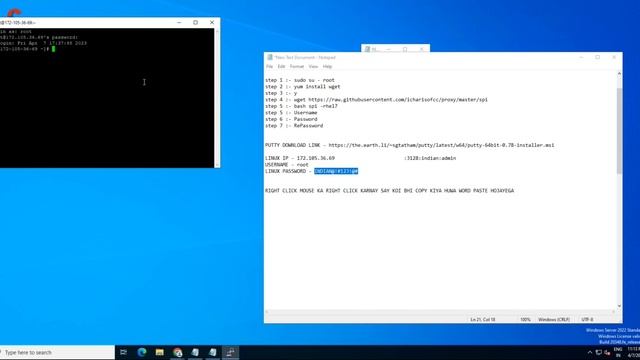Click the 'Type here to search' box
This screenshot has height=360, width=640.
pyautogui.click(x=58, y=352)
